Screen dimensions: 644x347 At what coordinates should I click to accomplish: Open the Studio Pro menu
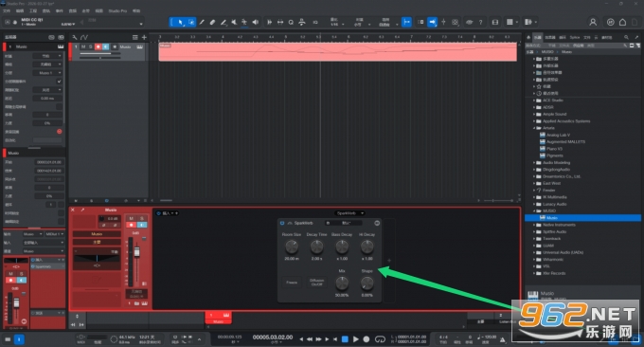(117, 10)
